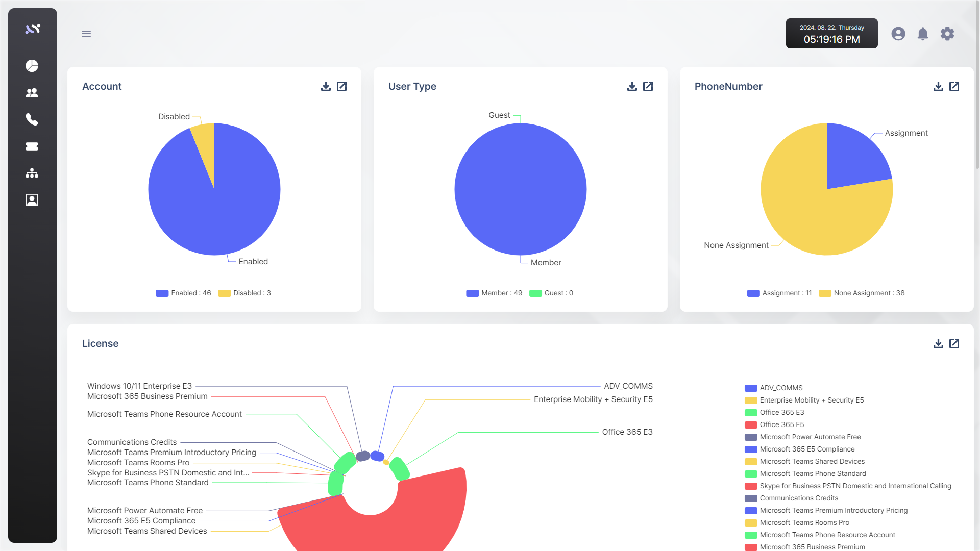The width and height of the screenshot is (980, 551).
Task: Open License chart externally
Action: [x=954, y=344]
